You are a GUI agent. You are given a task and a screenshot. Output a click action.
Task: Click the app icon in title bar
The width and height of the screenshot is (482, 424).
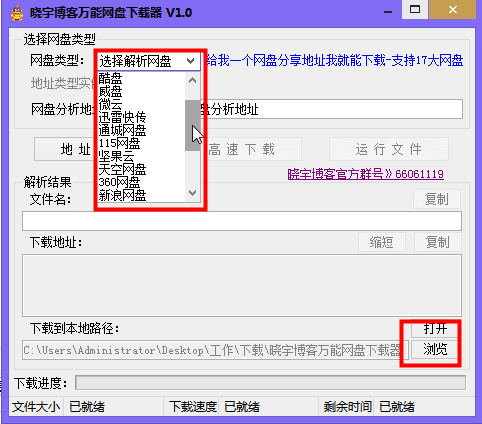click(17, 13)
